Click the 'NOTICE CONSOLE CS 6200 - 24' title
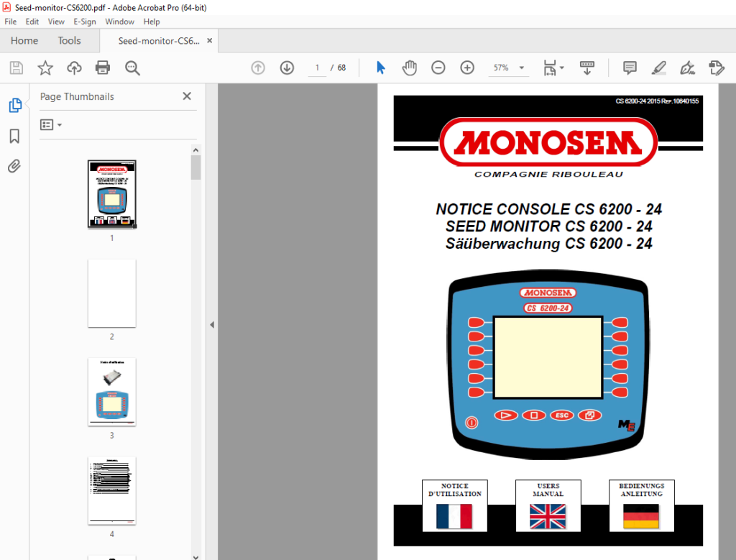 [548, 209]
